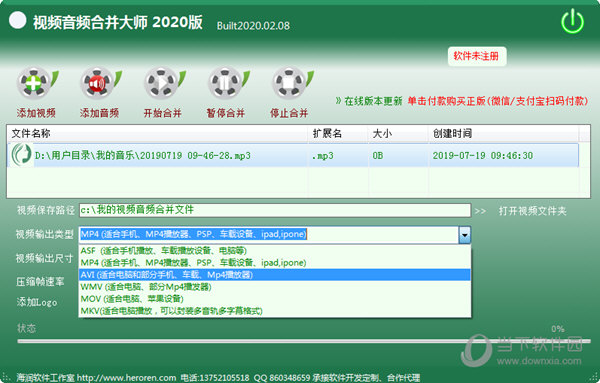This screenshot has height=383, width=600.
Task: Click the .mp3 extension cell
Action: [x=322, y=156]
